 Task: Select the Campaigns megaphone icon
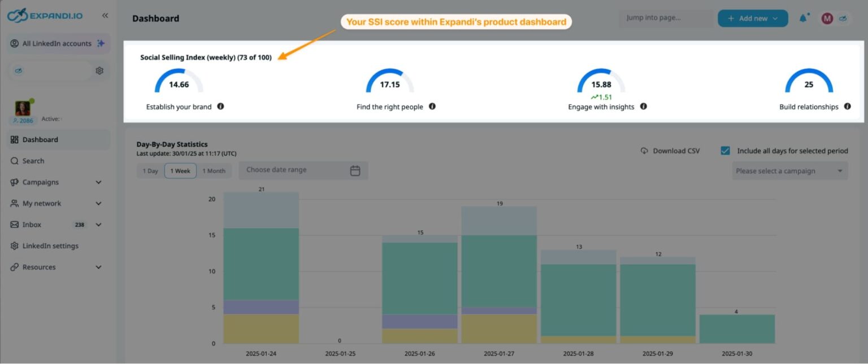point(14,182)
